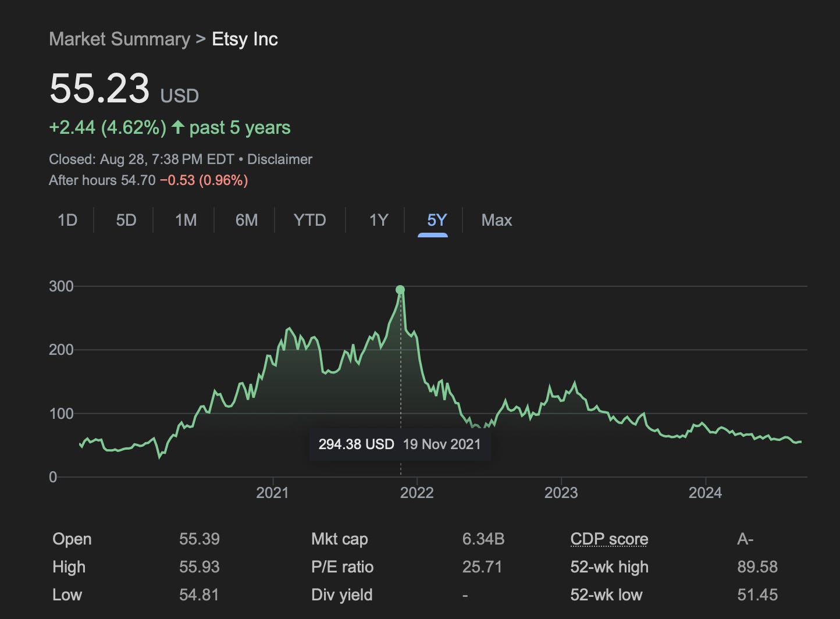The width and height of the screenshot is (840, 619).
Task: Click the 300 y-axis label
Action: (x=61, y=286)
